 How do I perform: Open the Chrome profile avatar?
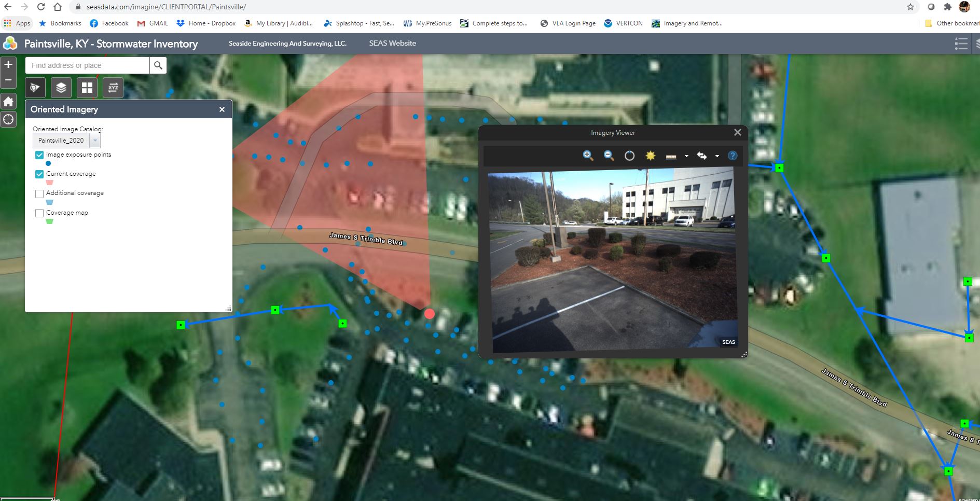[964, 7]
